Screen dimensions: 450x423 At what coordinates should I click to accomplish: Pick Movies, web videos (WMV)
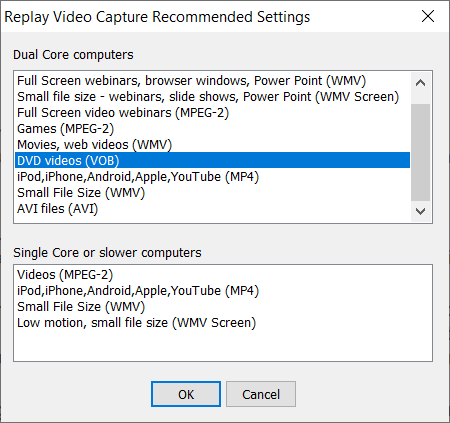(x=212, y=145)
